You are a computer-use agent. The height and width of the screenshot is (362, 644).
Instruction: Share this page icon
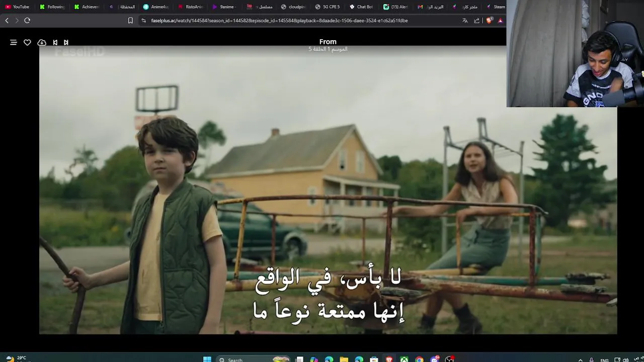point(476,21)
